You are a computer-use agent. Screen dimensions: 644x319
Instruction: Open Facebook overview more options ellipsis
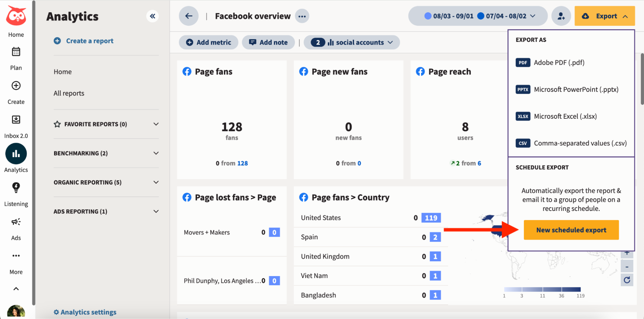[302, 16]
